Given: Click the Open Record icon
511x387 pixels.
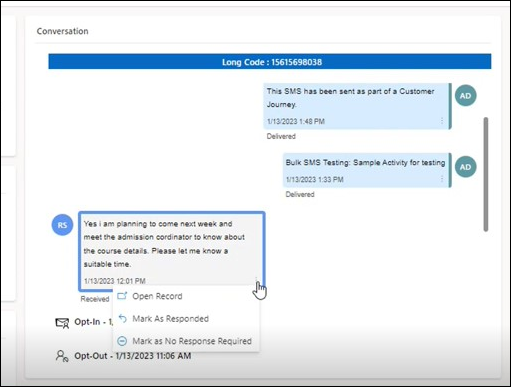Looking at the screenshot, I should [x=122, y=296].
